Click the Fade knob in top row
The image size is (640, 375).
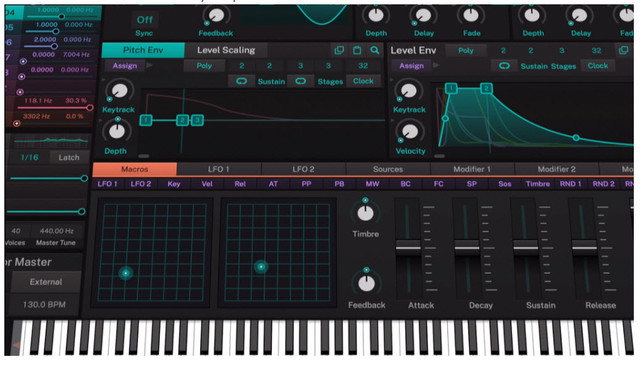(x=471, y=15)
